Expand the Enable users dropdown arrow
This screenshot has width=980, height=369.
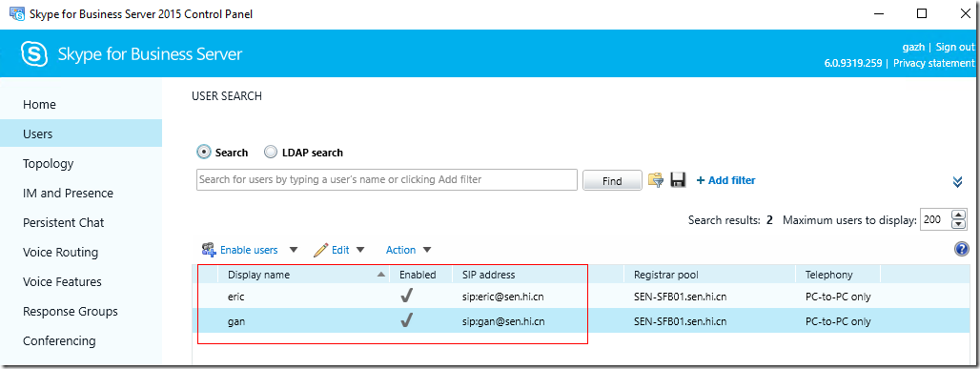[x=293, y=250]
